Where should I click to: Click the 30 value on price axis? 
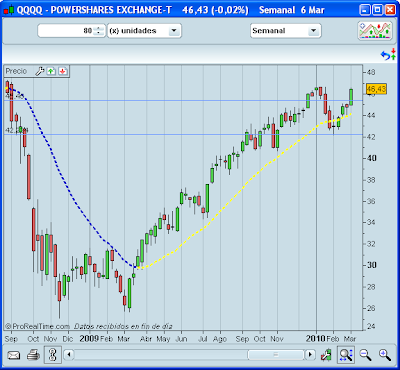(371, 265)
